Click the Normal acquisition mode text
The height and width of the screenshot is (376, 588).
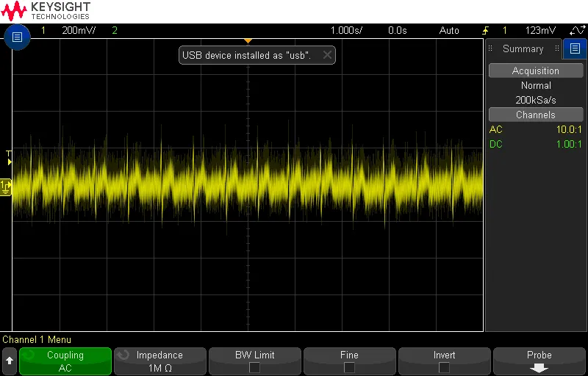[536, 85]
